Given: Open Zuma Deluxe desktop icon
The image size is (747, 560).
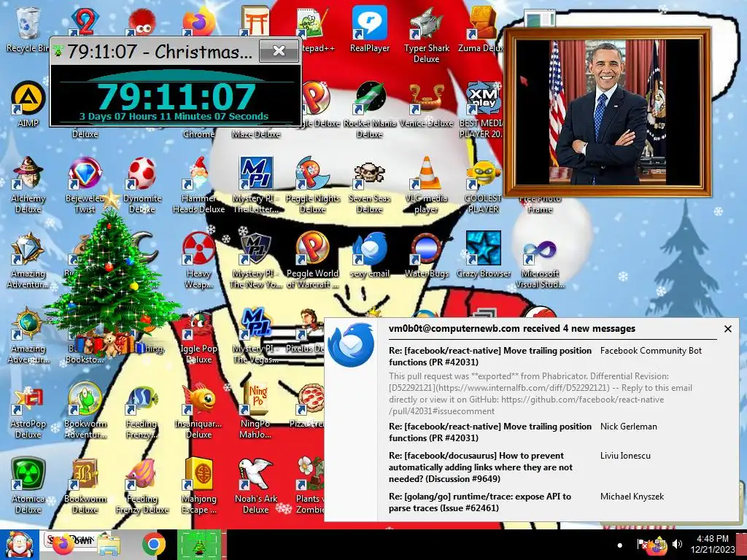Looking at the screenshot, I should click(481, 29).
